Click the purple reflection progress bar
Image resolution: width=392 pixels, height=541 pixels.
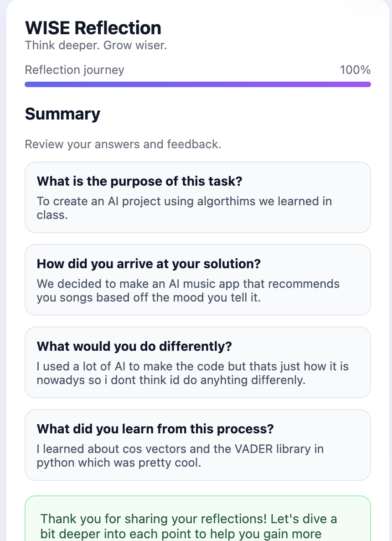click(x=197, y=84)
